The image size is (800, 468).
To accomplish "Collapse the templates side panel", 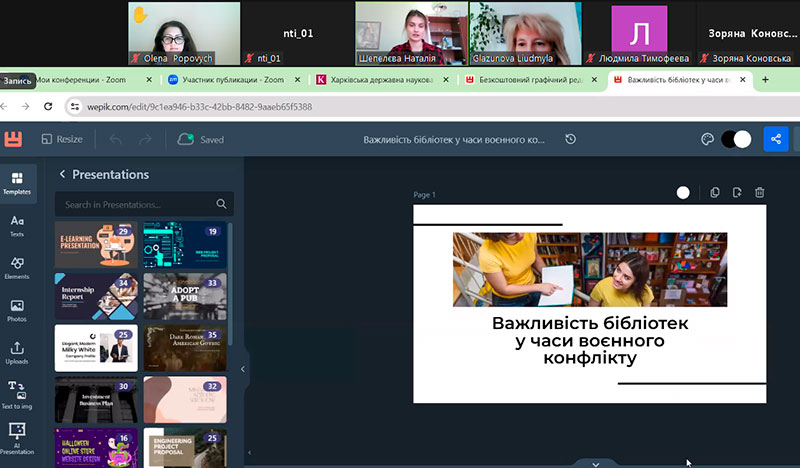I will click(x=241, y=369).
